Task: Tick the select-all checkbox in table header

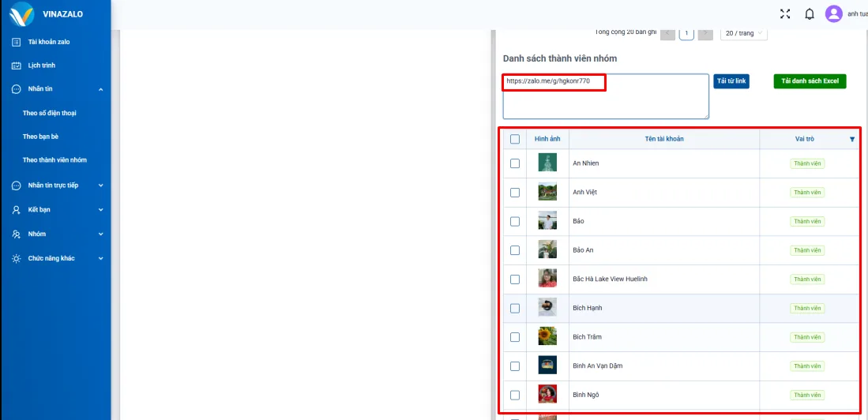Action: coord(515,139)
